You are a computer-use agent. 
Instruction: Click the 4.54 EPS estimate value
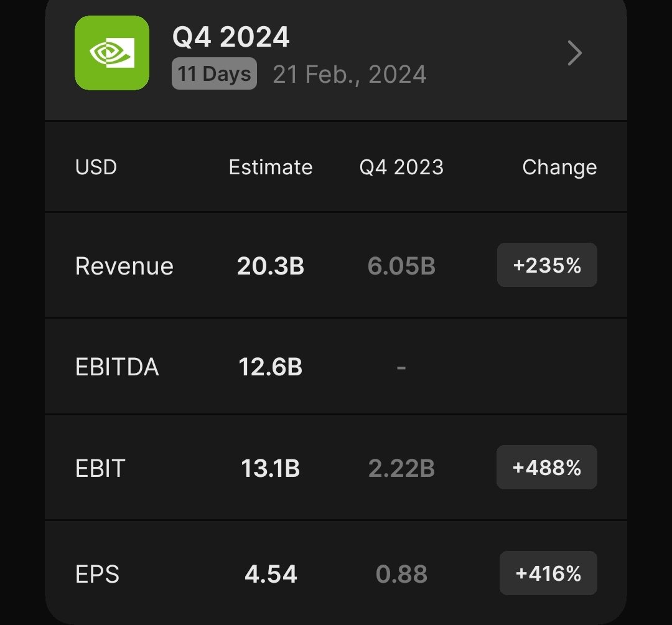tap(271, 574)
